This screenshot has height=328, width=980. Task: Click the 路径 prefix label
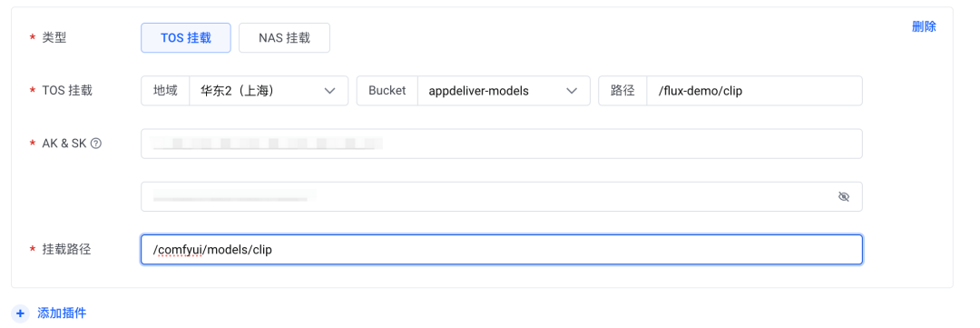(x=622, y=91)
